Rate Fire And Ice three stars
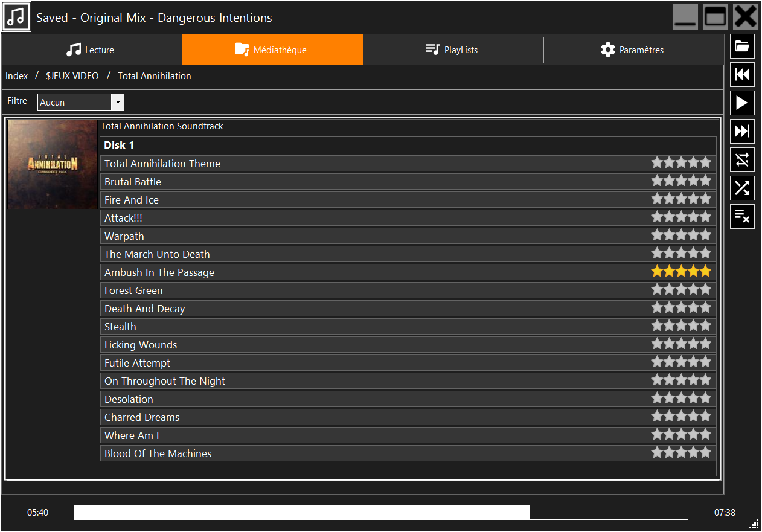This screenshot has width=762, height=532. [x=681, y=199]
